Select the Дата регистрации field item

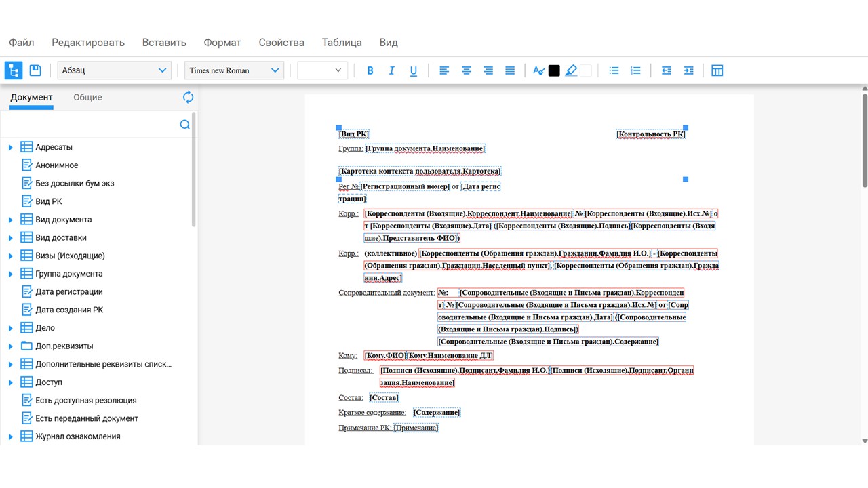69,292
